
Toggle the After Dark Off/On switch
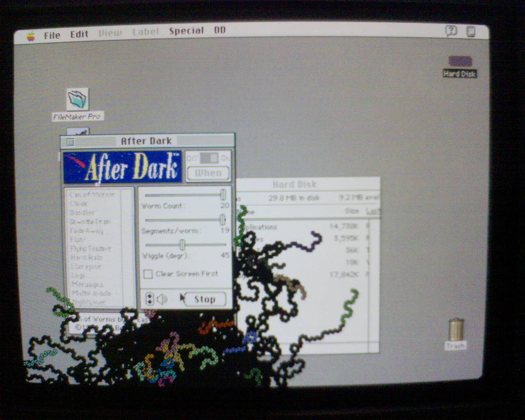pyautogui.click(x=209, y=158)
